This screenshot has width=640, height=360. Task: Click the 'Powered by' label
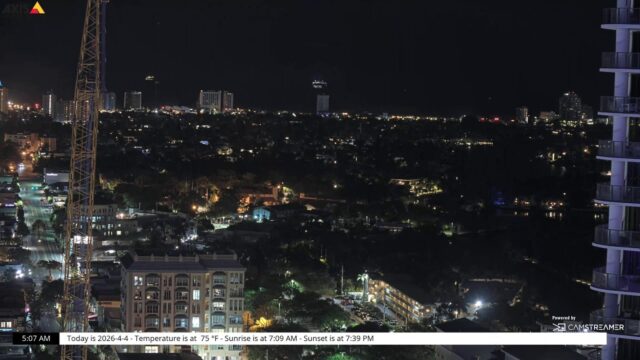(x=563, y=318)
